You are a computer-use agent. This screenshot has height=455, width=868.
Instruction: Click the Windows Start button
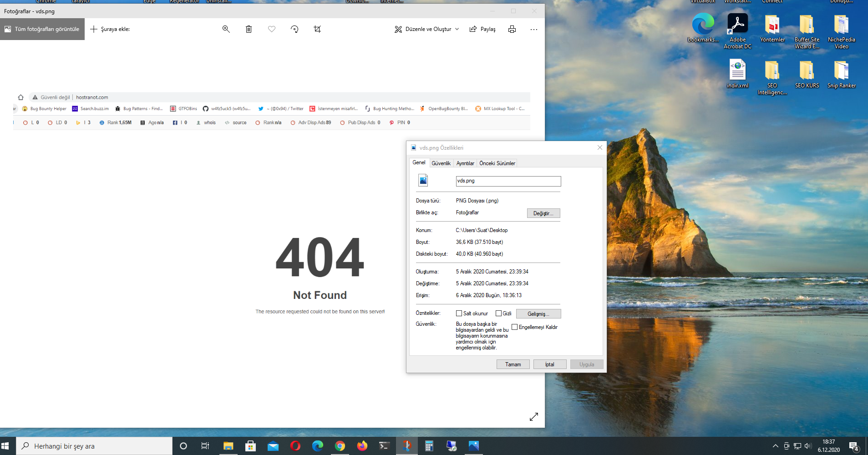[x=5, y=446]
